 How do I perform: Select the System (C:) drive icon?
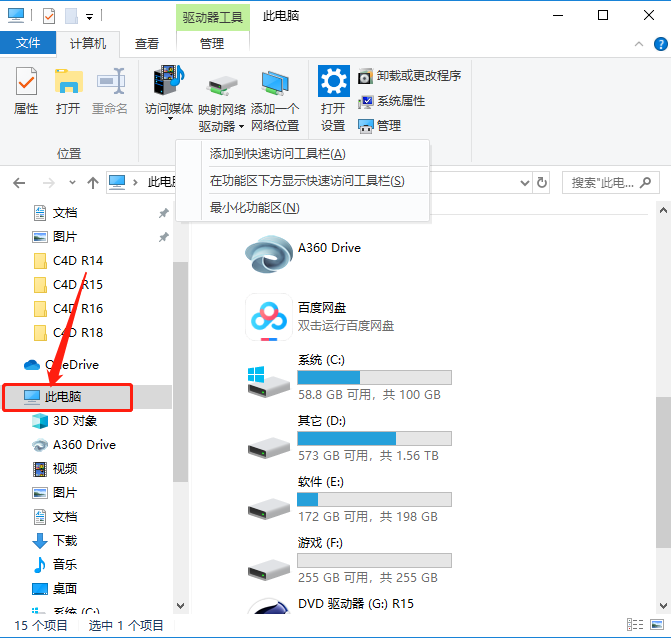(x=269, y=381)
